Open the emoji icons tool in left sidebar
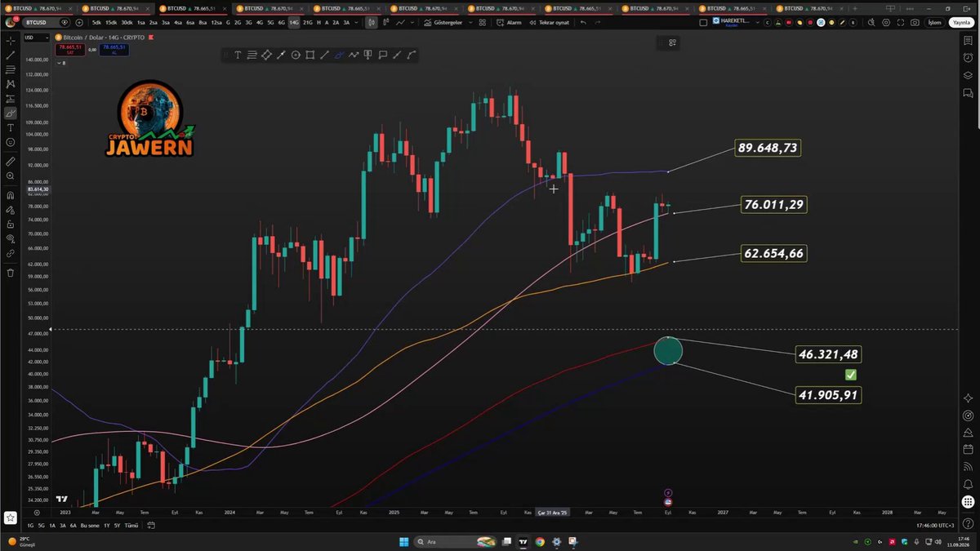Screen dimensions: 980x551 [x=11, y=142]
